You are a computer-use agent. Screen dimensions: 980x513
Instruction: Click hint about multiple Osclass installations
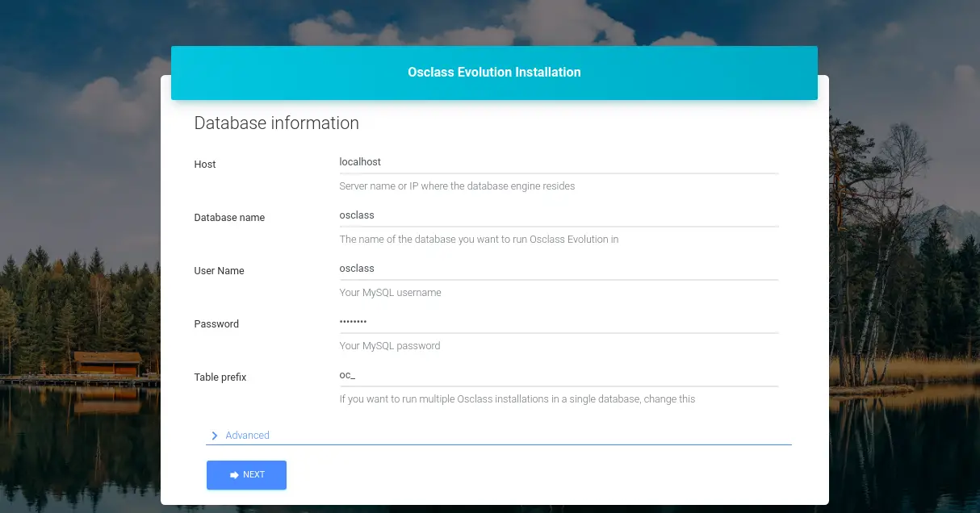tap(517, 399)
